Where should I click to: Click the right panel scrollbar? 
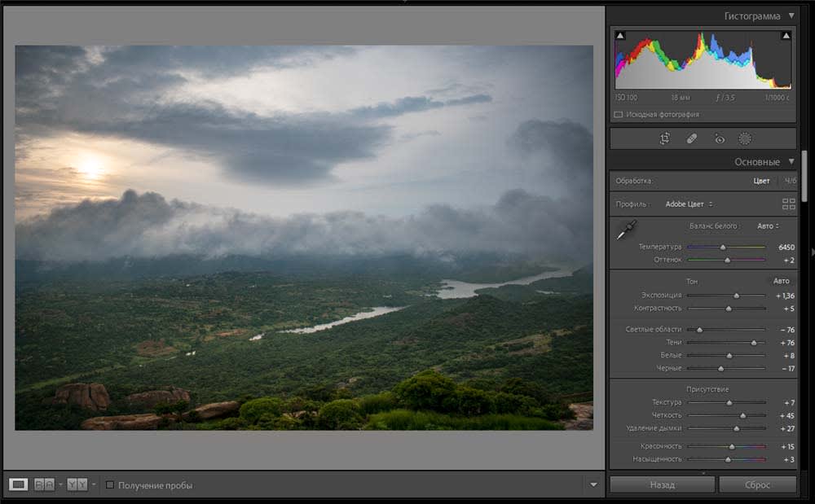pyautogui.click(x=804, y=177)
